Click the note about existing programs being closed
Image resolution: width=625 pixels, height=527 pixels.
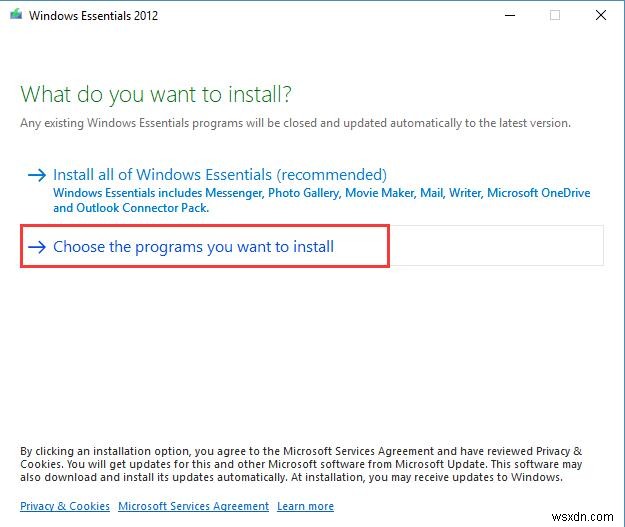295,123
